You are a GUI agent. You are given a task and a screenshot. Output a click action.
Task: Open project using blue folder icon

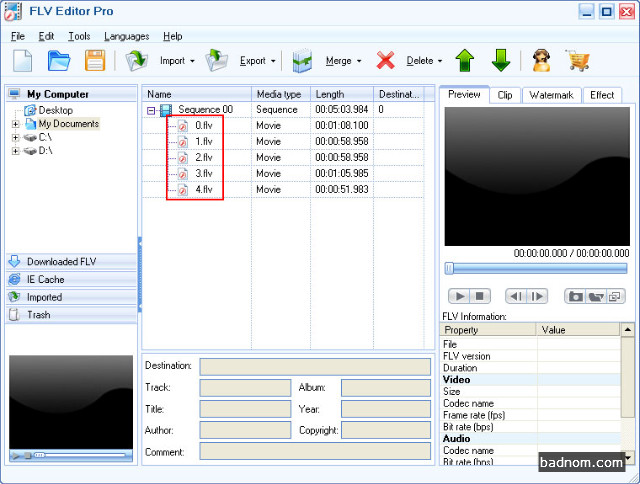click(x=59, y=61)
